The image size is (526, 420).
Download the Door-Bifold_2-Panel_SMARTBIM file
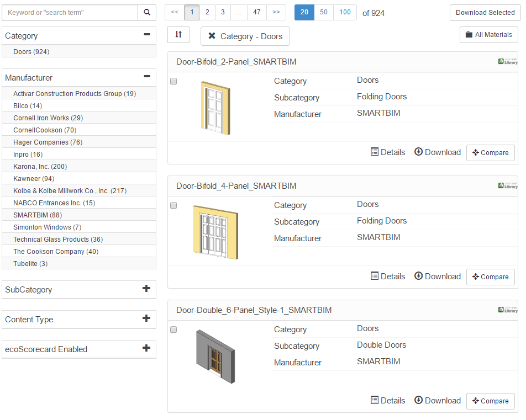click(437, 152)
